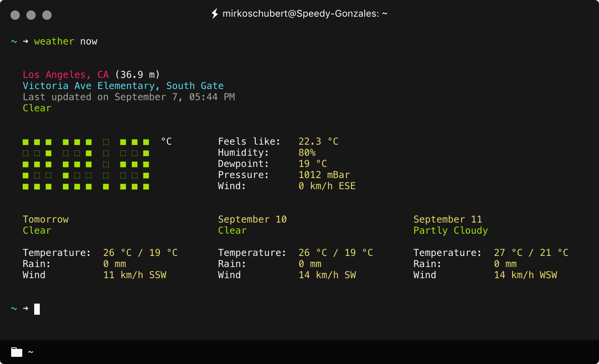Click the blinking cursor on the prompt
This screenshot has width=599, height=364.
point(37,308)
